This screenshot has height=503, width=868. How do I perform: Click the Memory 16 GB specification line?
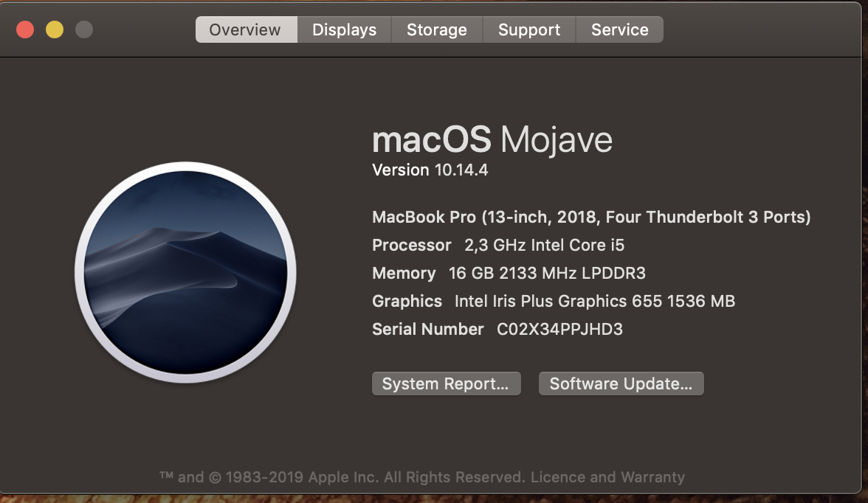[x=509, y=273]
